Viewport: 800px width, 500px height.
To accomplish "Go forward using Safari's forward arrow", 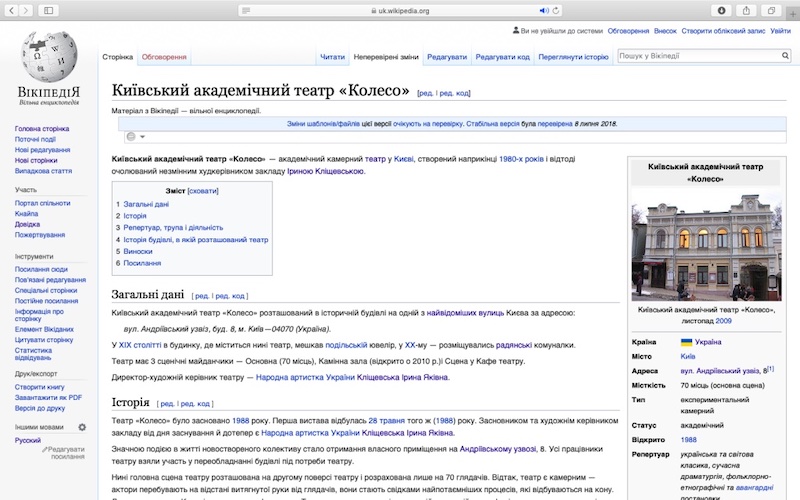I will pyautogui.click(x=26, y=10).
